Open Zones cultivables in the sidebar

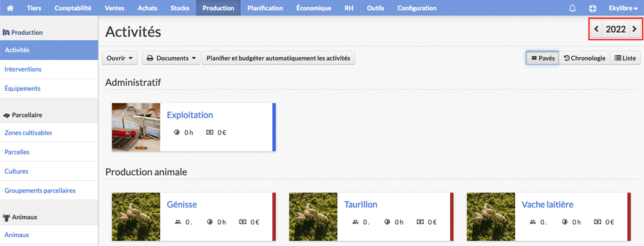(49, 133)
